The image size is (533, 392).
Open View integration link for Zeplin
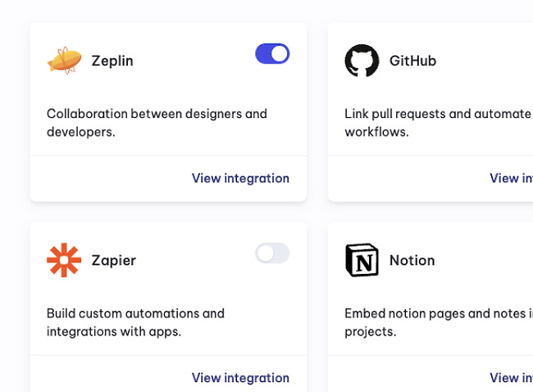[x=240, y=178]
